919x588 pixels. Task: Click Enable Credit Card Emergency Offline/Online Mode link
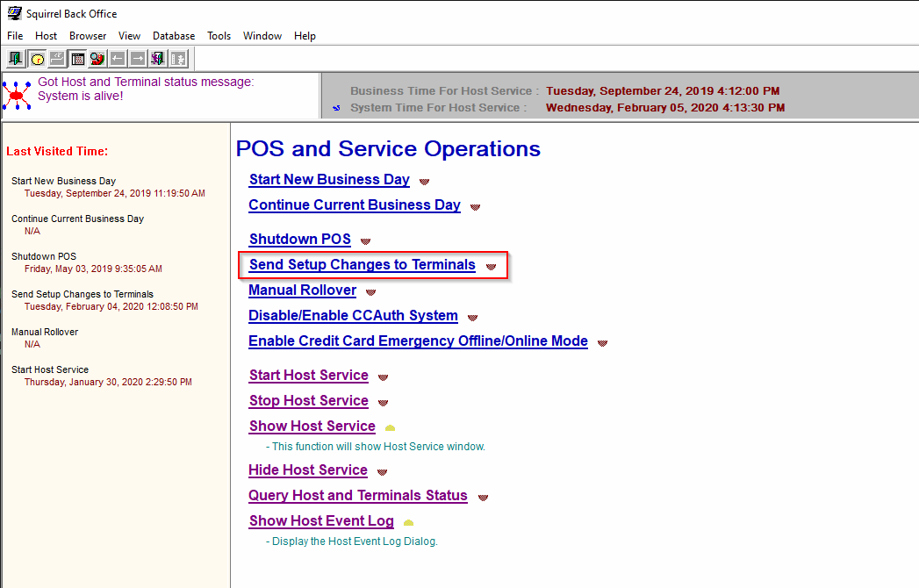pyautogui.click(x=418, y=341)
